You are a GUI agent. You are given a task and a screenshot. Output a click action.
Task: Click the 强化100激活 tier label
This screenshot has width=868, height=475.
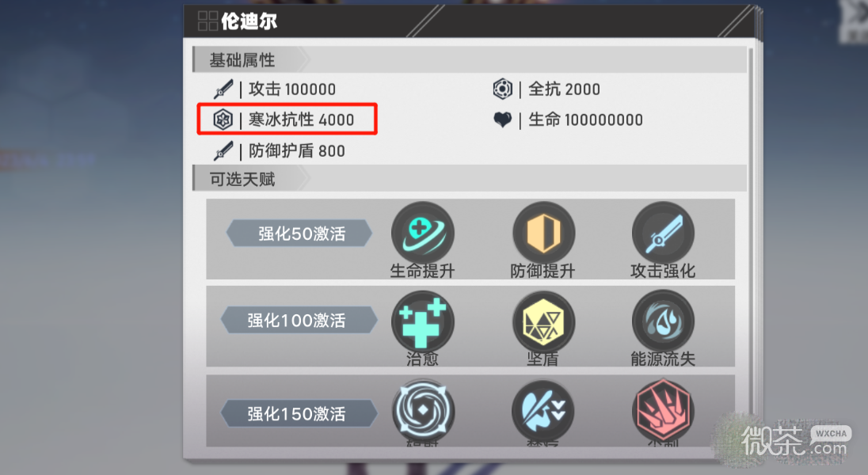[299, 320]
